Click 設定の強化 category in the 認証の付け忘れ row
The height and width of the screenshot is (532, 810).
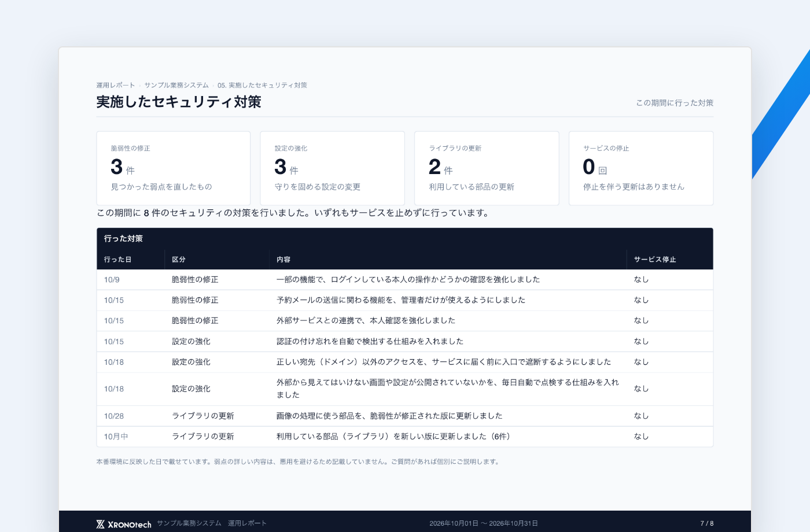tap(191, 341)
